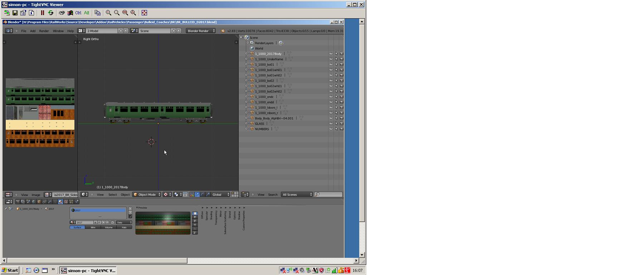Open the Add menu
Viewport: 644px width, 275px height.
(33, 31)
